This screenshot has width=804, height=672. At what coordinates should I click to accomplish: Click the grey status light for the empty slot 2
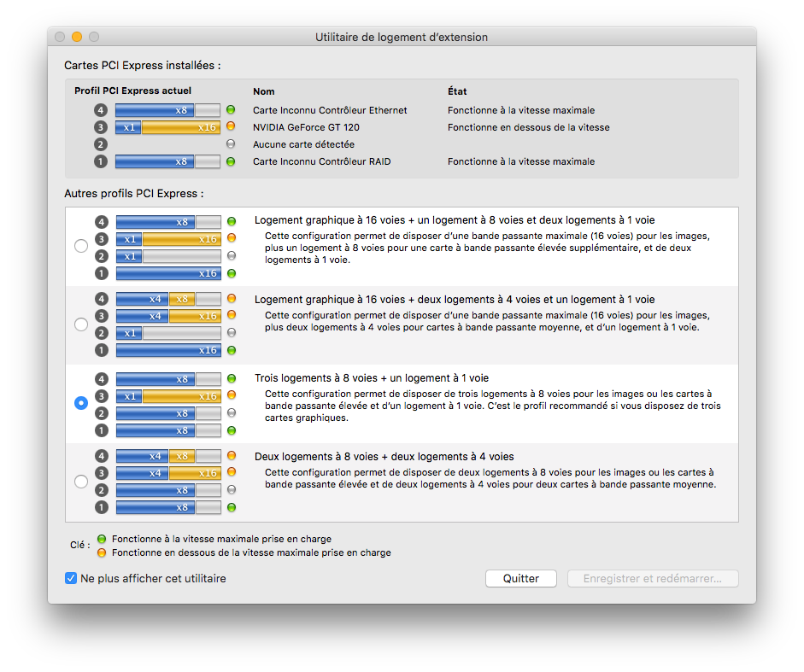click(231, 144)
